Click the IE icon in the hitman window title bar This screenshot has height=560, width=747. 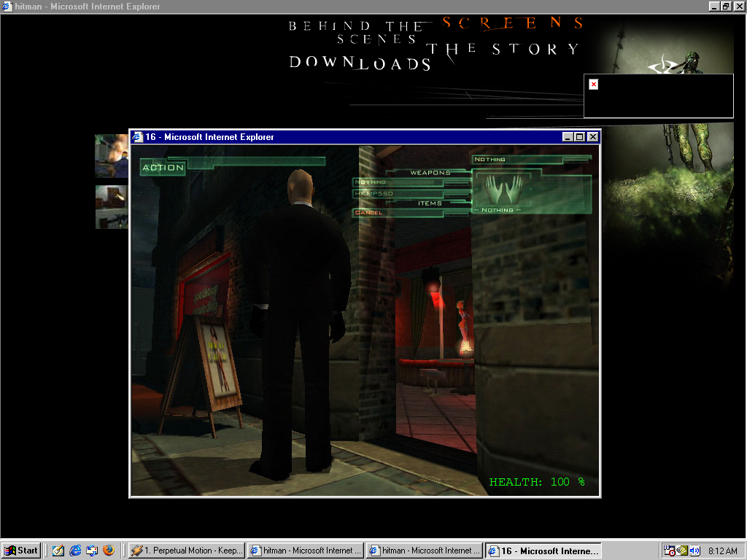tap(7, 6)
